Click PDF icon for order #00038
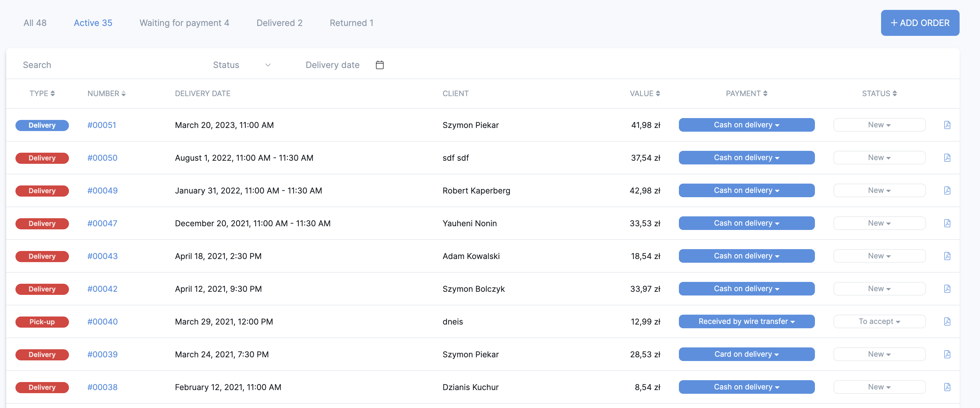Viewport: 980px width, 408px height. pyautogui.click(x=947, y=387)
